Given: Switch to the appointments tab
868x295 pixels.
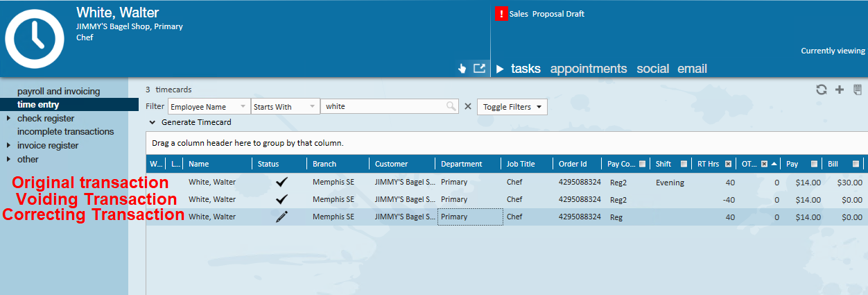Looking at the screenshot, I should 589,69.
